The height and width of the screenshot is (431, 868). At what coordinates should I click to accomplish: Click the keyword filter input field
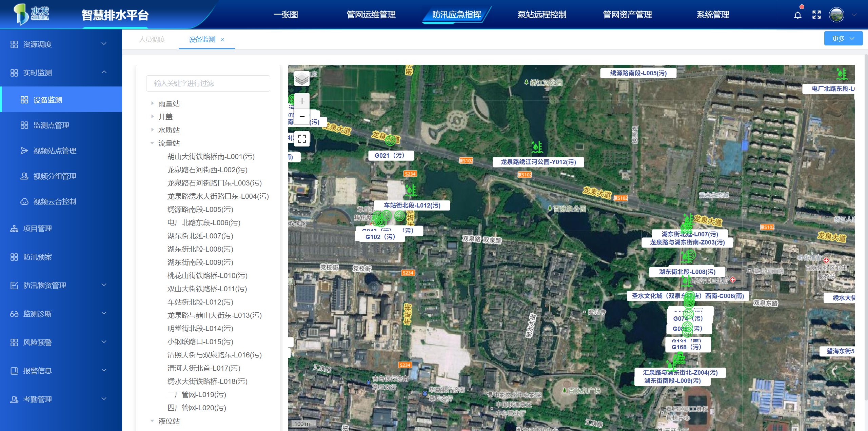pyautogui.click(x=208, y=83)
